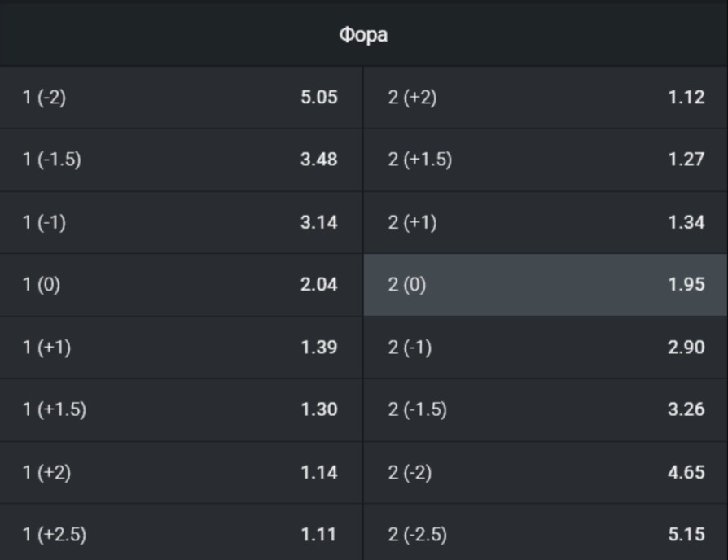Bet on 2 (-2) at 4.65
The height and width of the screenshot is (560, 728).
point(546,472)
